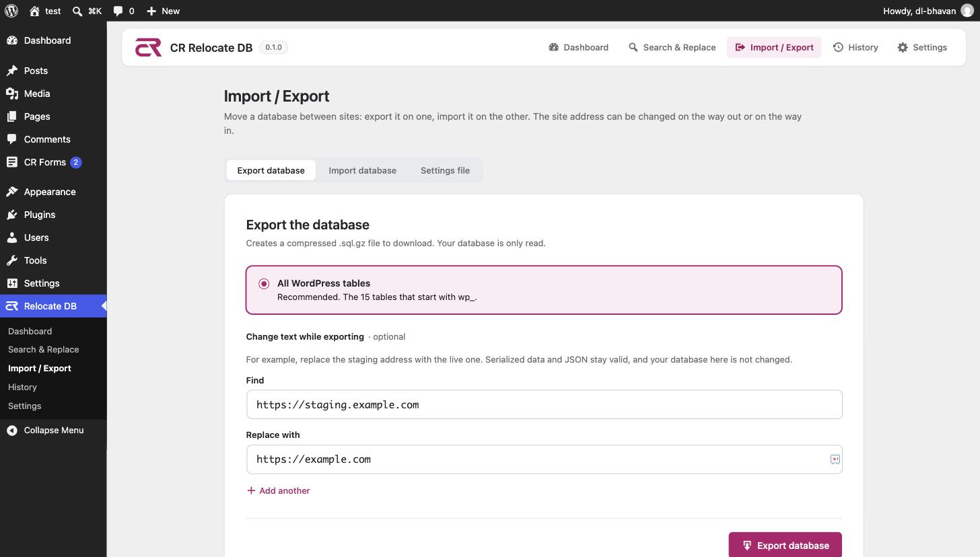Switch to the Import database tab
980x557 pixels.
(362, 170)
